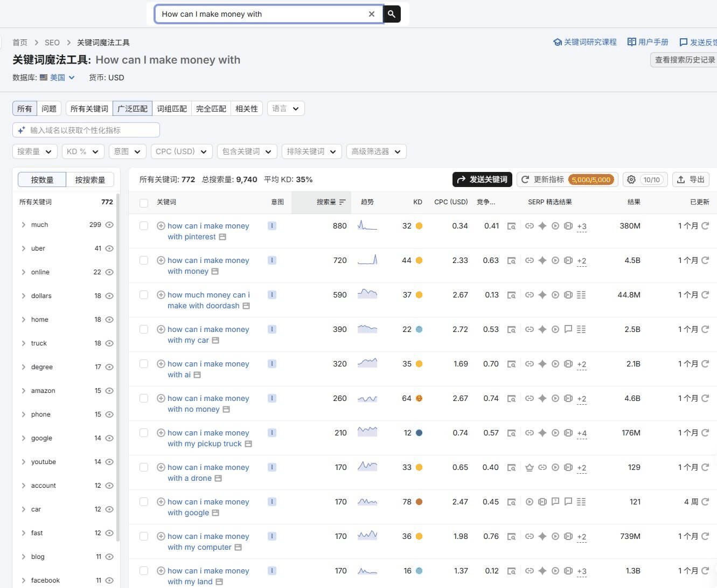This screenshot has height=588, width=717.
Task: Click the settings gear icon beside 10/10
Action: point(631,179)
